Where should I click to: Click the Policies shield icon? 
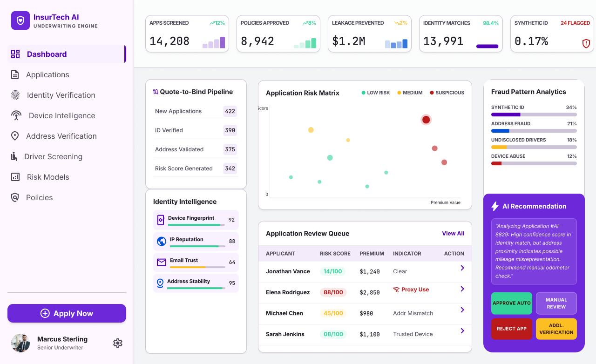pyautogui.click(x=15, y=197)
